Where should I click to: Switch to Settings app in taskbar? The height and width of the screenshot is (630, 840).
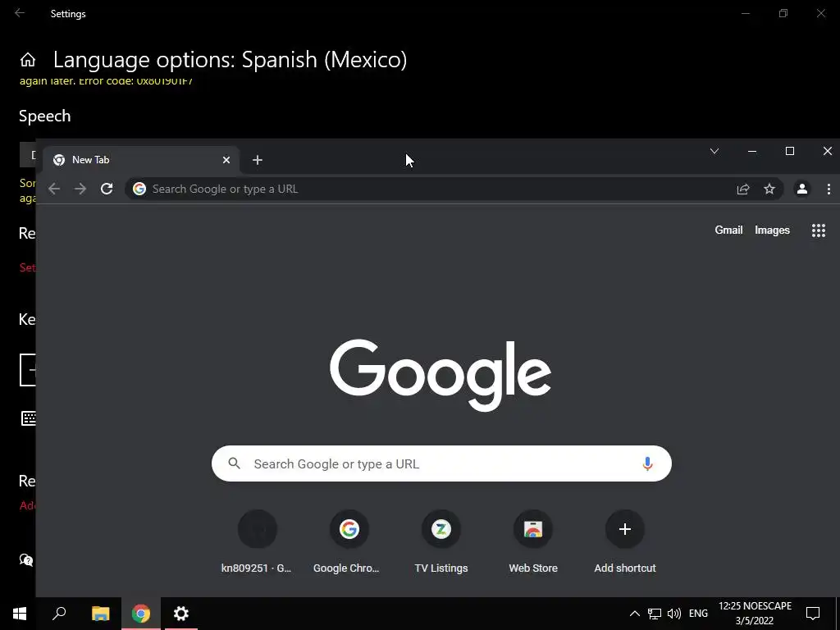point(181,614)
